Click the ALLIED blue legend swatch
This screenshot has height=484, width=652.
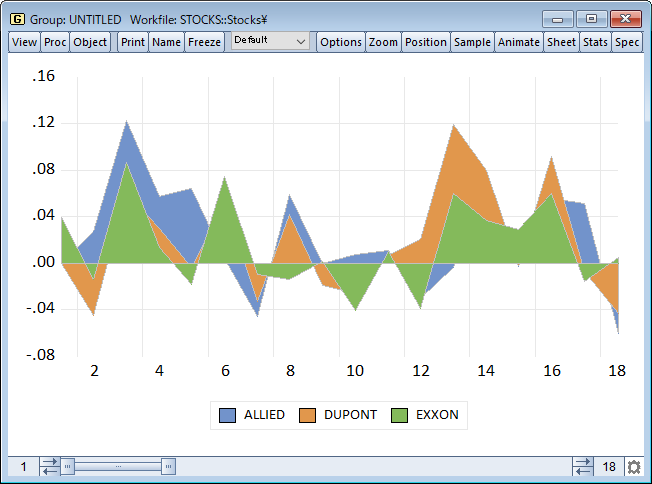pos(227,415)
